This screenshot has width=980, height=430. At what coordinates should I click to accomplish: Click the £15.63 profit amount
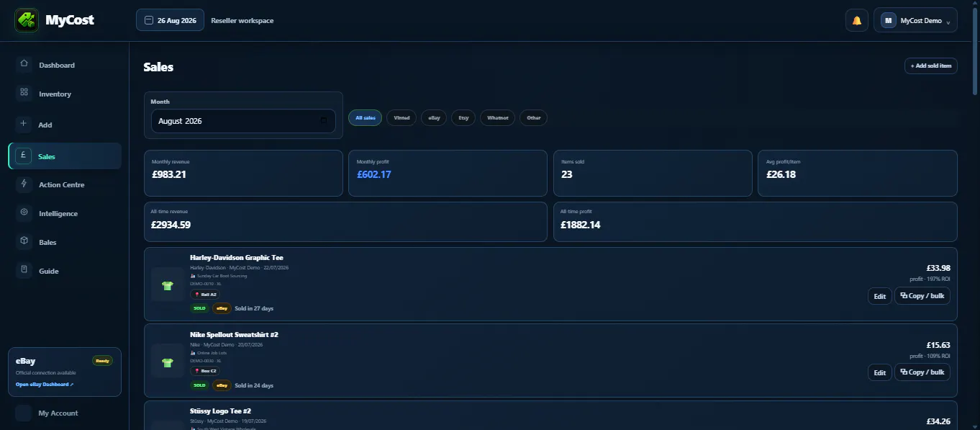click(938, 346)
